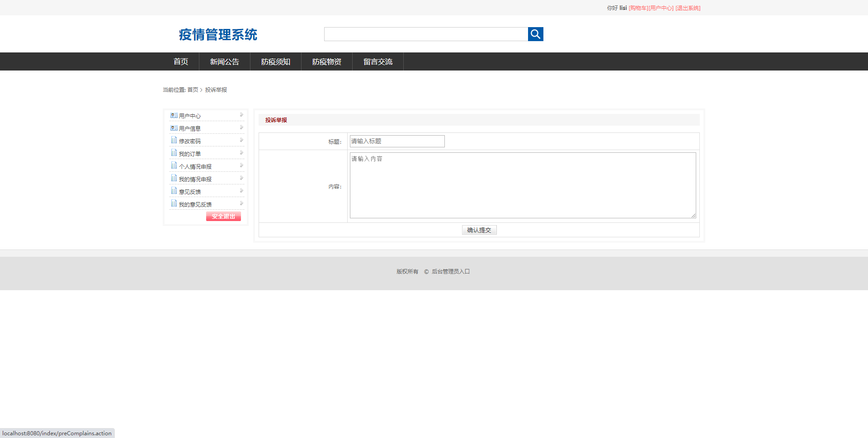Click the 版权所有 footer text
The image size is (868, 438).
coord(407,272)
